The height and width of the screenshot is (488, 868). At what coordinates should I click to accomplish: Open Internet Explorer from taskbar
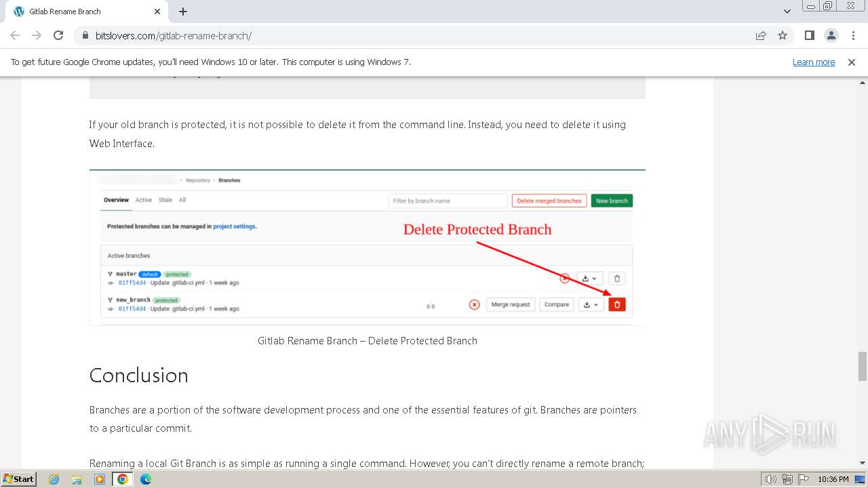click(x=54, y=479)
